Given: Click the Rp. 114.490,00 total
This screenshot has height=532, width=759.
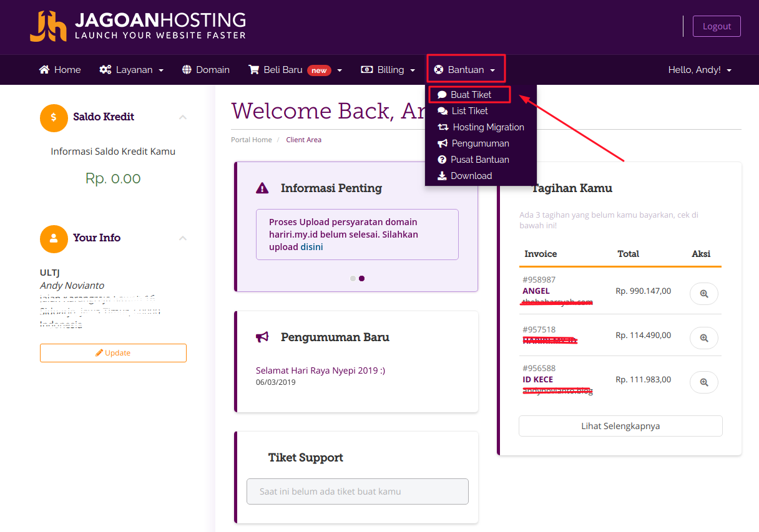Looking at the screenshot, I should point(643,335).
